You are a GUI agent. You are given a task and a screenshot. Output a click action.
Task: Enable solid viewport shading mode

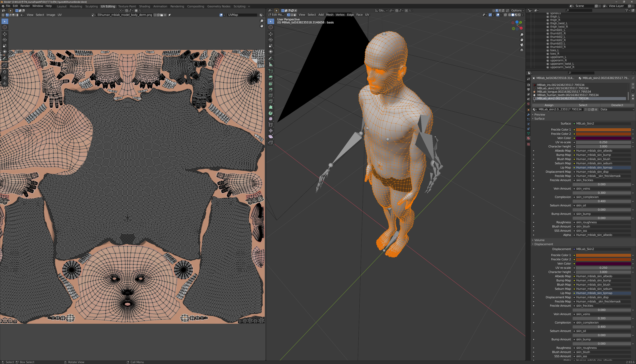(x=513, y=15)
